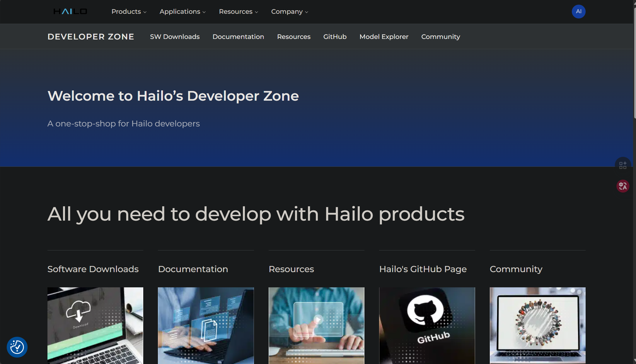Screen dimensions: 636x364
Task: Open the GitHub logo thumbnail
Action: [x=427, y=325]
